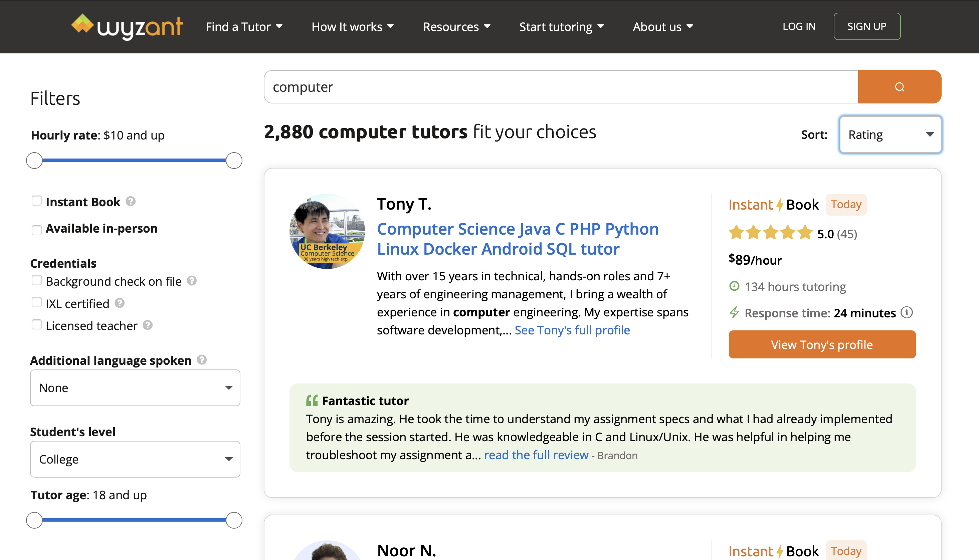Check the Available in-person option
This screenshot has width=979, height=560.
(36, 230)
